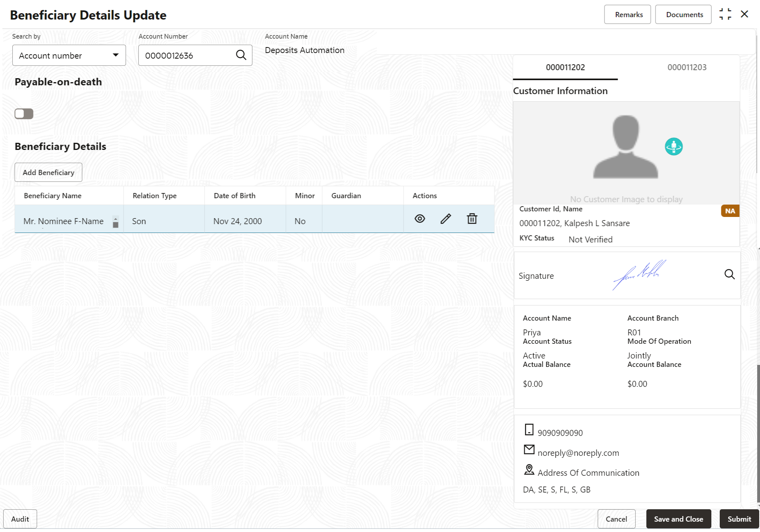The image size is (760, 532).
Task: Edit the Mr. Nominee F-Name beneficiary
Action: [x=446, y=219]
